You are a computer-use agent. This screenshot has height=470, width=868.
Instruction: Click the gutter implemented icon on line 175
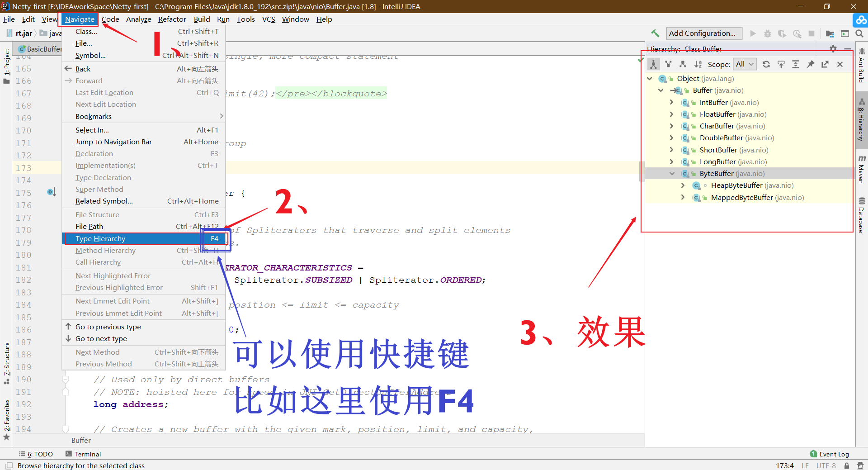pos(52,192)
